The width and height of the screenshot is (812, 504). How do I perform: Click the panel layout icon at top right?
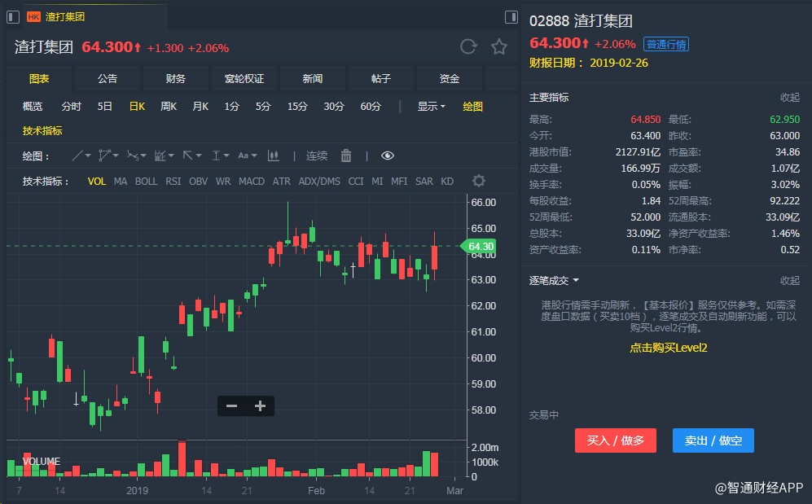click(x=511, y=16)
